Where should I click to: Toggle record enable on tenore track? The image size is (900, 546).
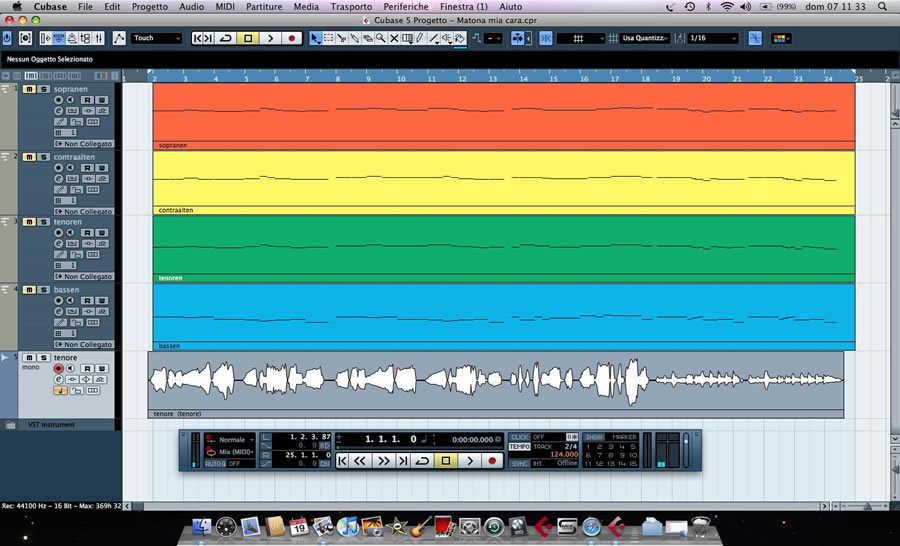tap(59, 368)
